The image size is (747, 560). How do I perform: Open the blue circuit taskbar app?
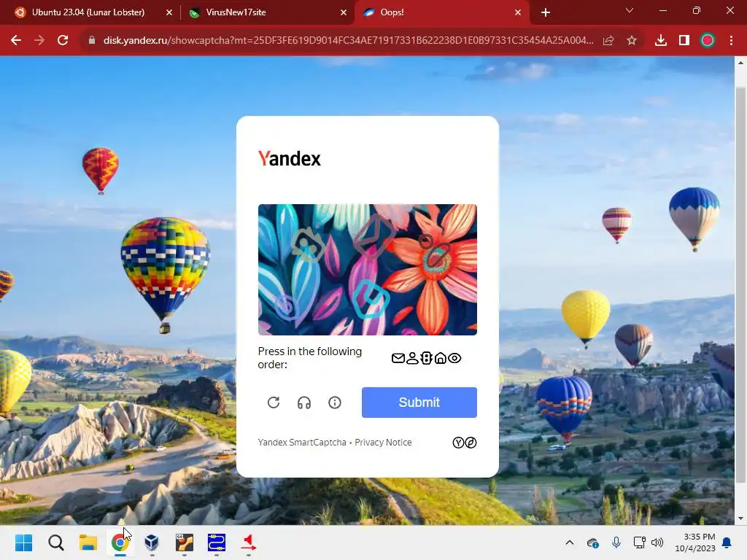tap(216, 542)
